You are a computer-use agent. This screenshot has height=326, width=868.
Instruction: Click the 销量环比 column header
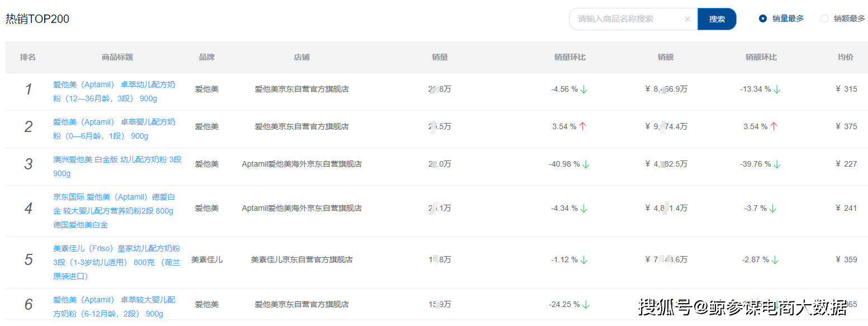coord(570,57)
